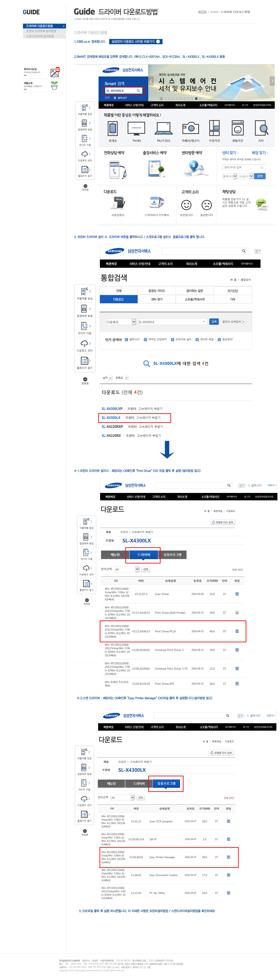This screenshot has width=280, height=980.
Task: Download the Print Driver,XPS file icon
Action: tap(237, 683)
